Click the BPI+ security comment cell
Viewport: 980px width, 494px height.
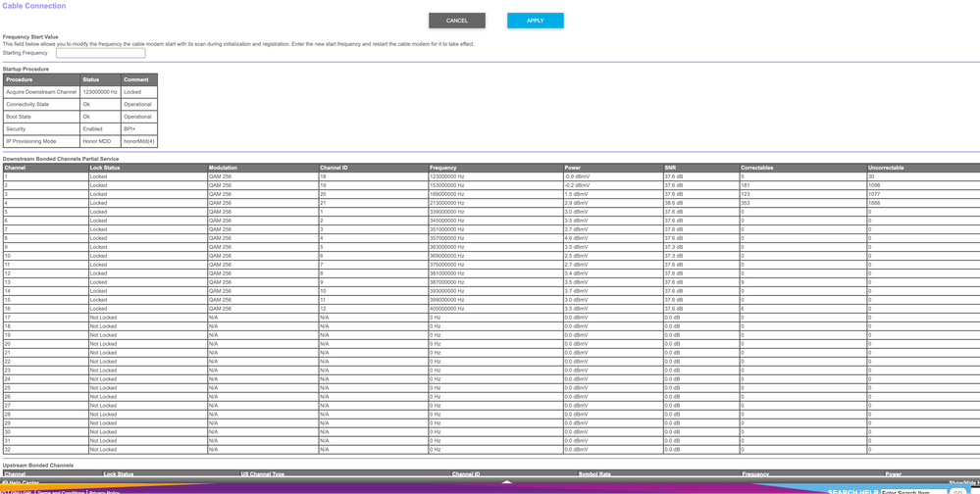(x=129, y=128)
